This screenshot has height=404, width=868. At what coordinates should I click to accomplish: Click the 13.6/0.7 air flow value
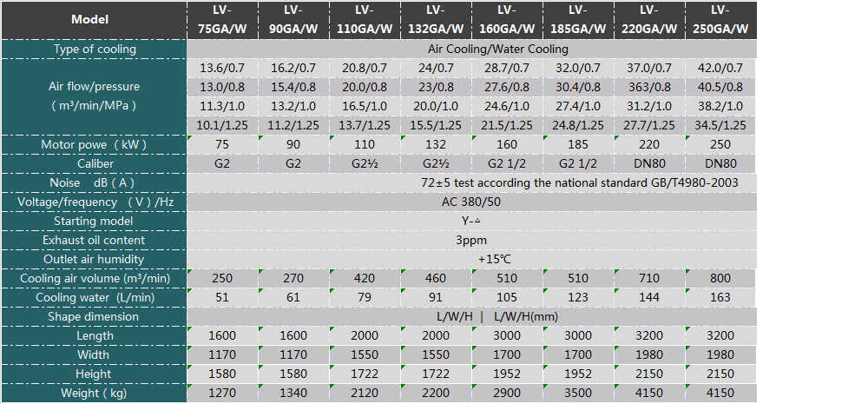(x=222, y=69)
